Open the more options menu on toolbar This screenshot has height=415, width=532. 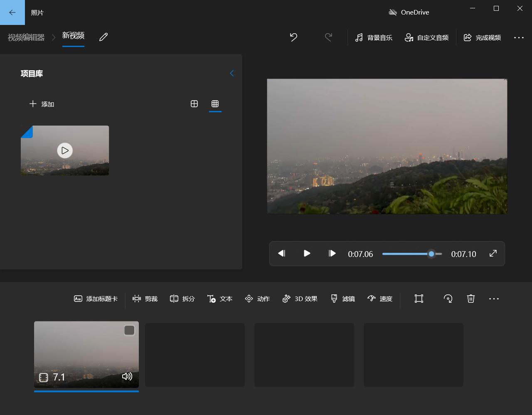pos(494,299)
